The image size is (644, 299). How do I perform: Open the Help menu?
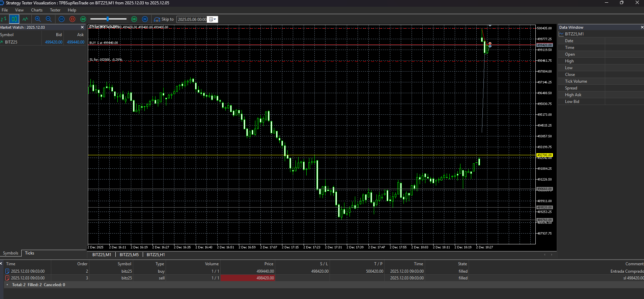click(72, 10)
